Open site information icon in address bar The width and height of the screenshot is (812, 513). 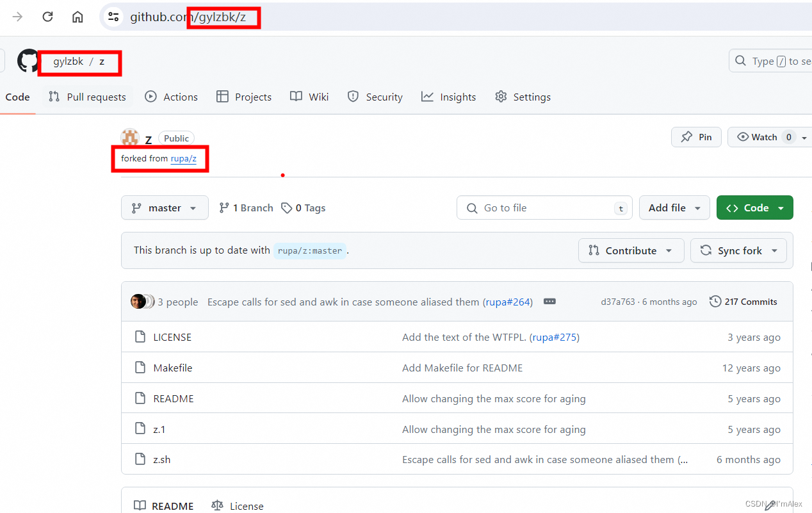pyautogui.click(x=113, y=17)
